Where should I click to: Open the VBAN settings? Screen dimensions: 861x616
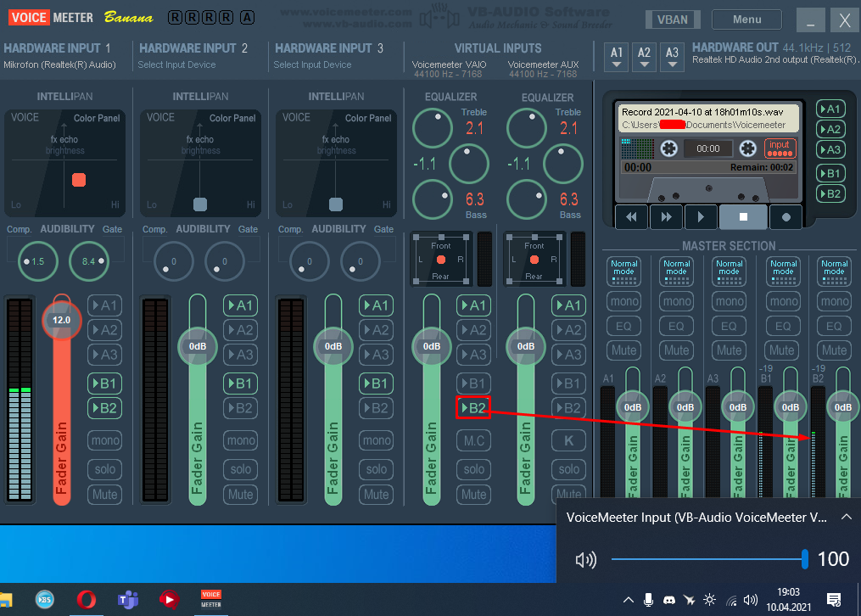[673, 20]
